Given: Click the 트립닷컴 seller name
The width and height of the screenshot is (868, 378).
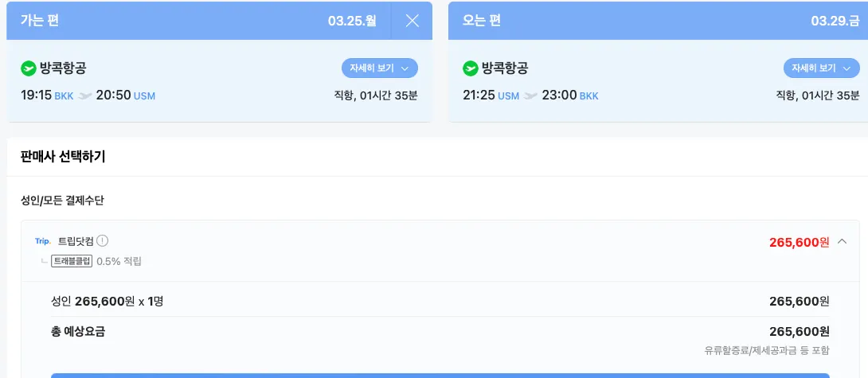Looking at the screenshot, I should pos(76,241).
